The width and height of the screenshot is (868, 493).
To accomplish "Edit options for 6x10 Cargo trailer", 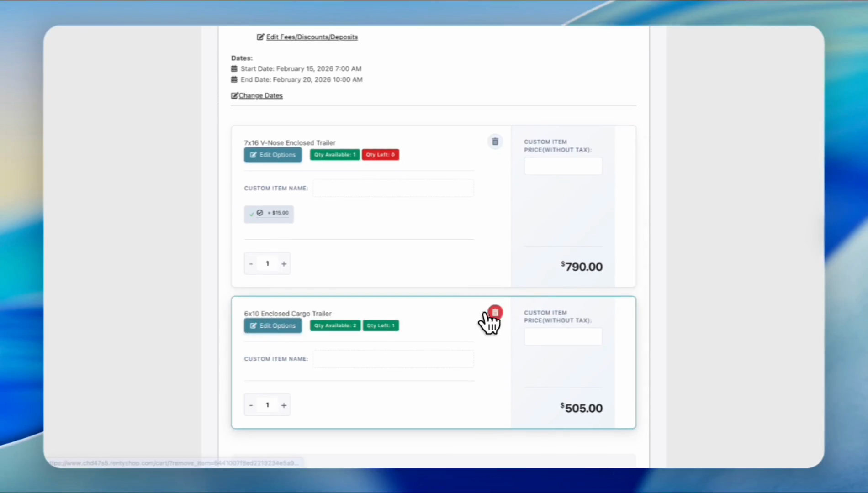I will tap(273, 325).
